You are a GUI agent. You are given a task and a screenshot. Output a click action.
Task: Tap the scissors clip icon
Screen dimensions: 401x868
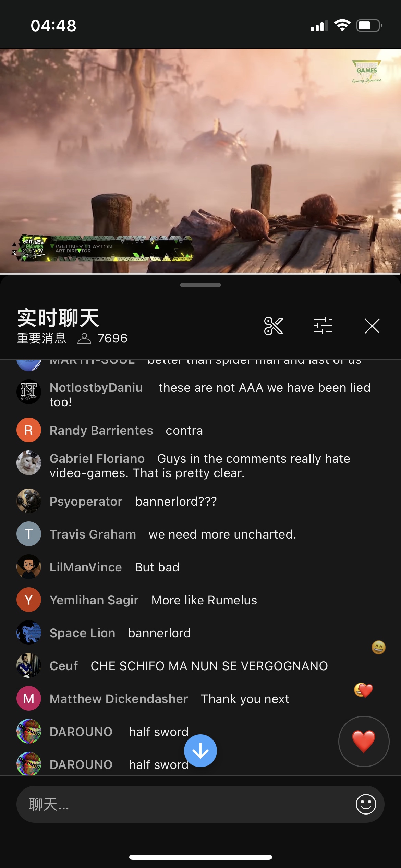[274, 326]
